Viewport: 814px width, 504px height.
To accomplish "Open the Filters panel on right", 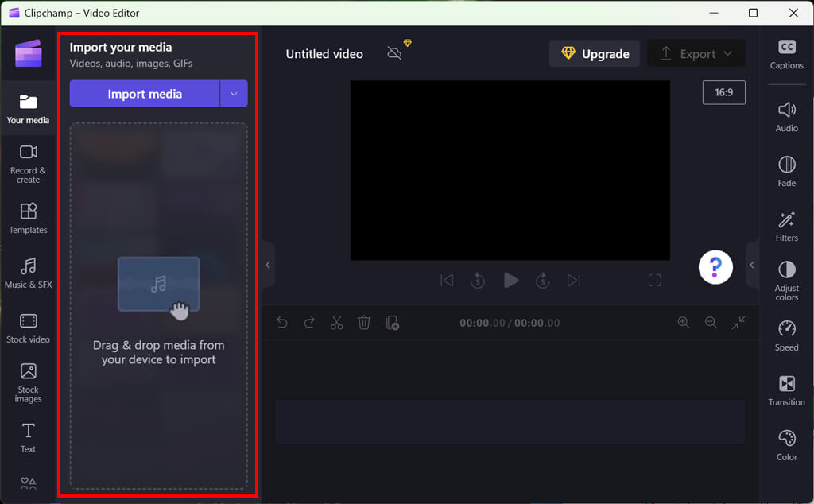I will point(786,227).
